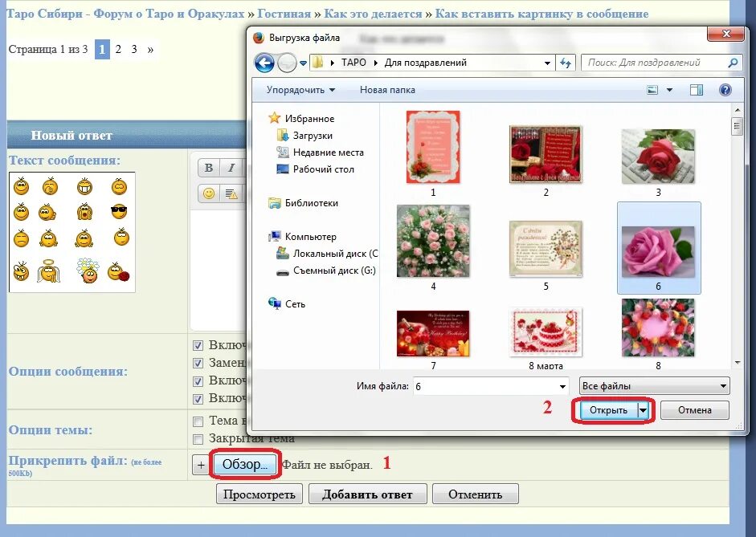756x537 pixels.
Task: Open the Открыть button split arrow
Action: (644, 410)
